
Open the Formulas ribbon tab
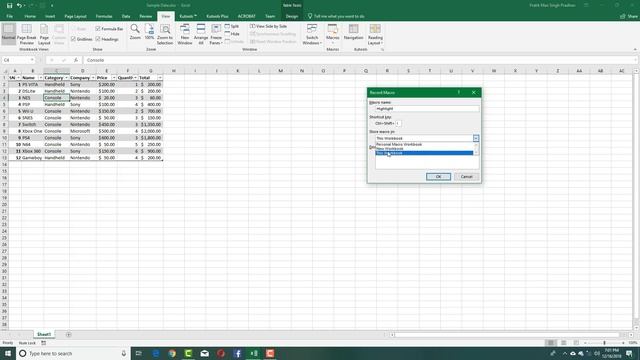point(104,16)
